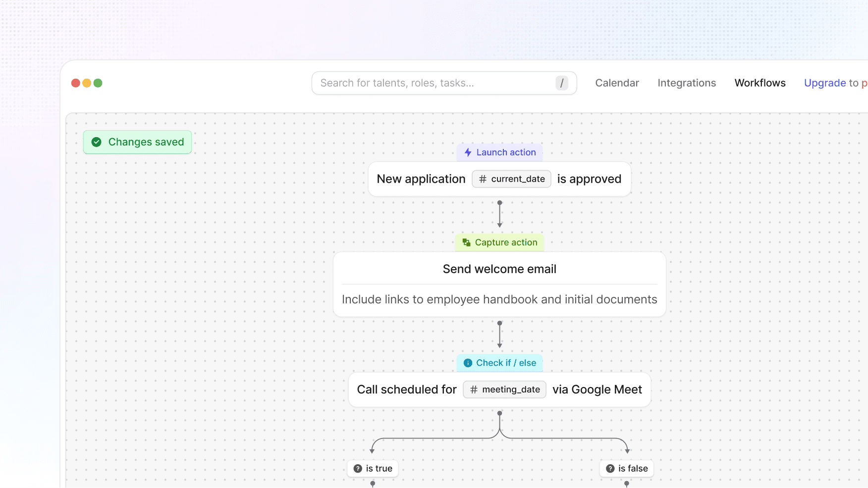868x488 pixels.
Task: Select the is false branch label
Action: pyautogui.click(x=633, y=469)
